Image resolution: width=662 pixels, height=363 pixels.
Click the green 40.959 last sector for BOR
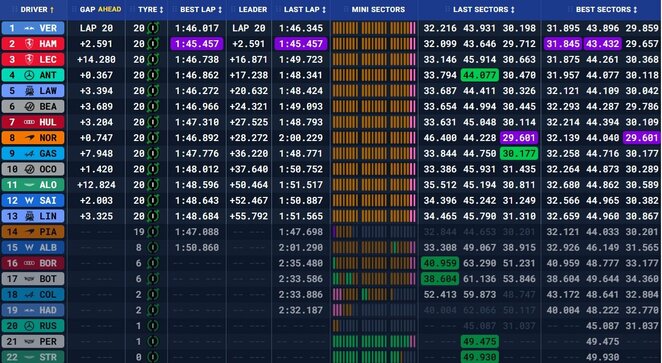440,263
